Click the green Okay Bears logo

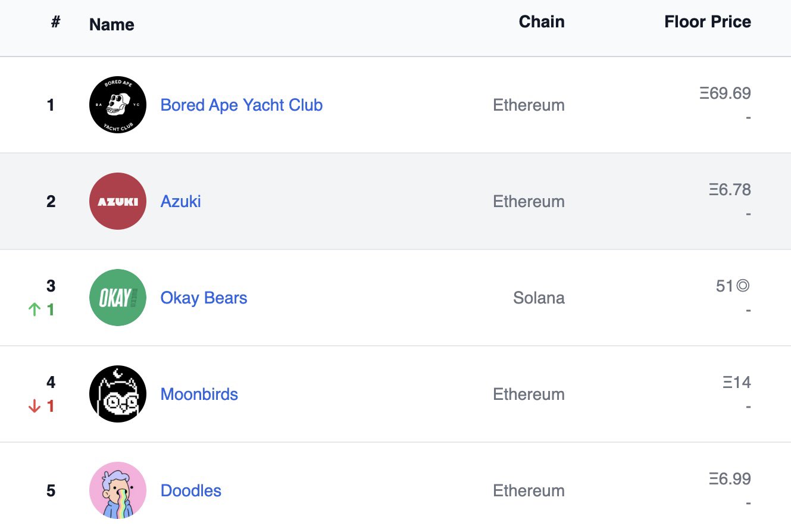[118, 298]
